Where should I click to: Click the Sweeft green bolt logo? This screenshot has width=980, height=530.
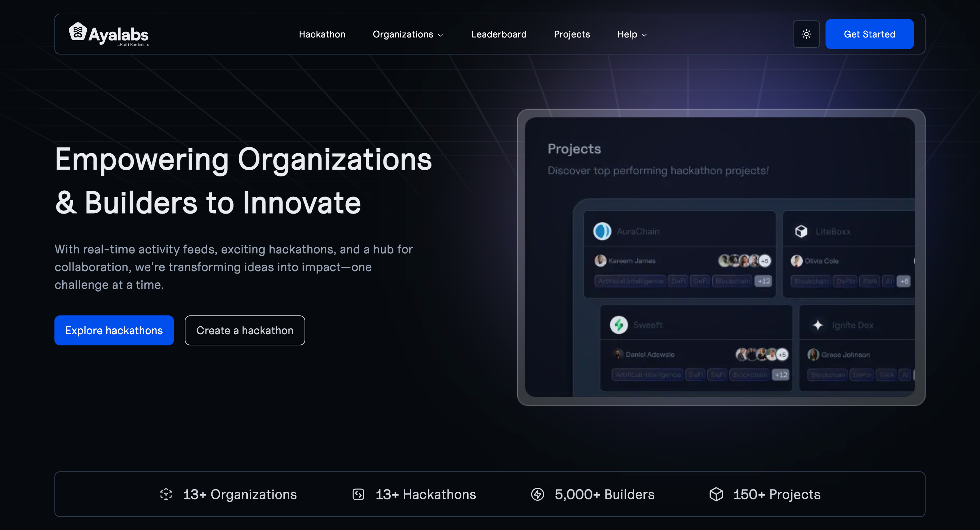619,325
